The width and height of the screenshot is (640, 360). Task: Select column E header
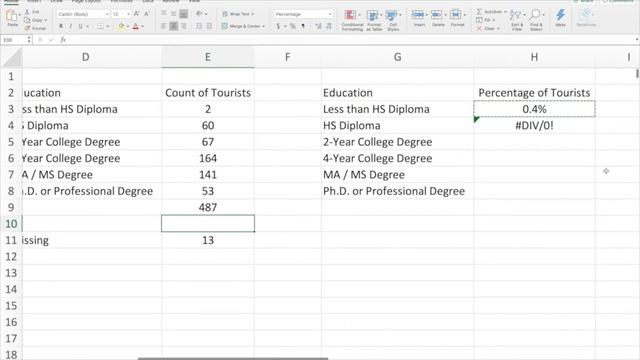pyautogui.click(x=208, y=57)
